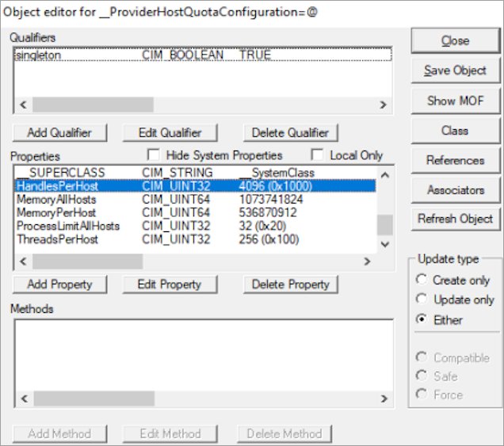Click the Properties vertical scrollbar thumb

click(385, 225)
